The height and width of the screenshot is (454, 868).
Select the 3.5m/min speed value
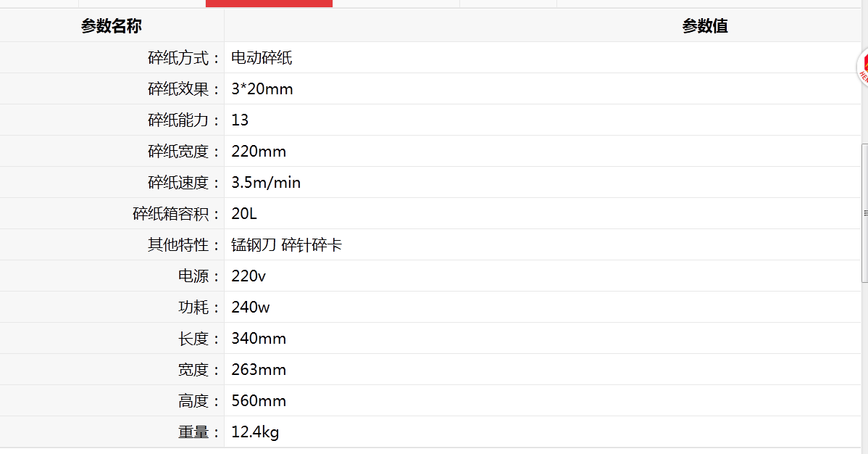tap(266, 182)
